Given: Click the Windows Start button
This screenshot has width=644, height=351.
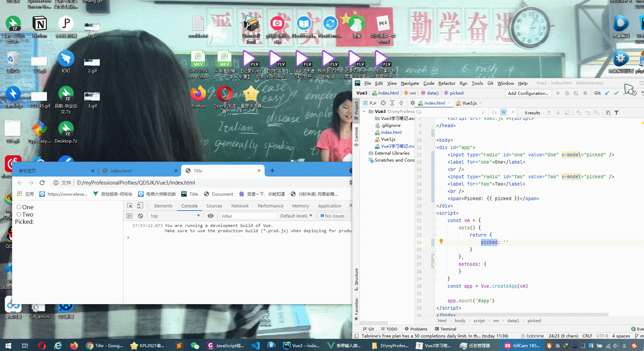Looking at the screenshot, I should click(x=8, y=345).
